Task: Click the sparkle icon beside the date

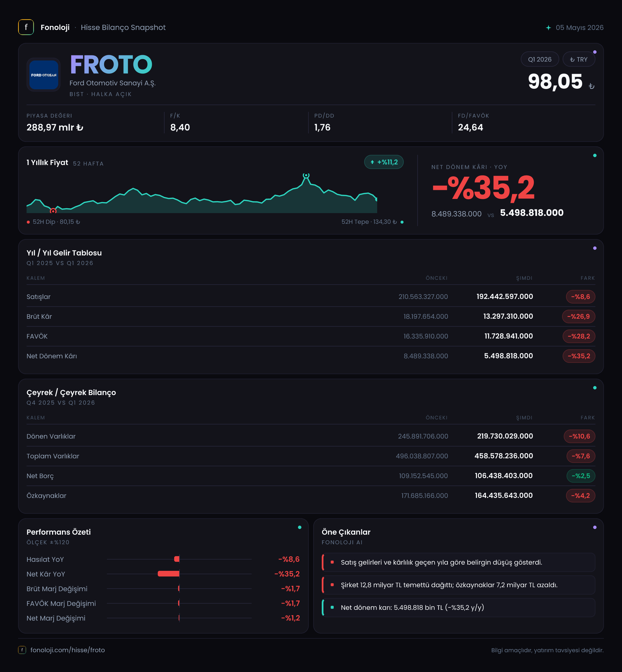Action: [548, 28]
